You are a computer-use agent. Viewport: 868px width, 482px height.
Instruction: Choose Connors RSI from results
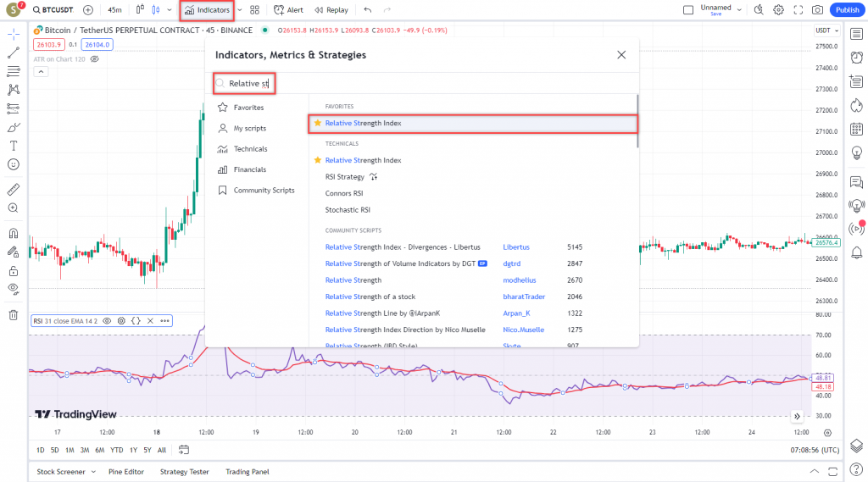(344, 193)
